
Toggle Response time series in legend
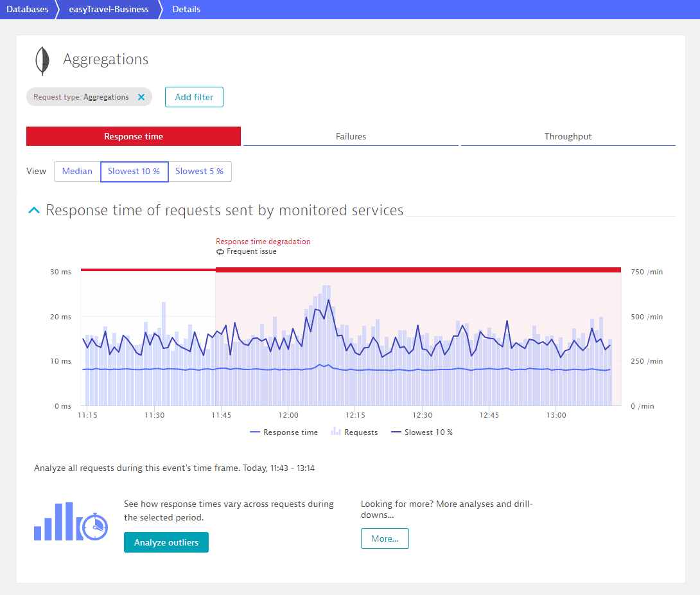tap(283, 432)
